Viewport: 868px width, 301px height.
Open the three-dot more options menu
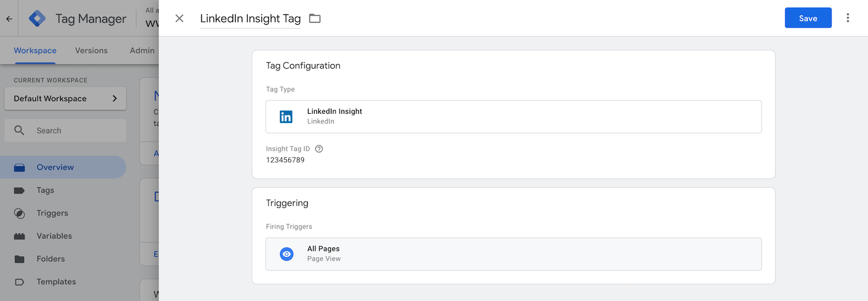[848, 18]
